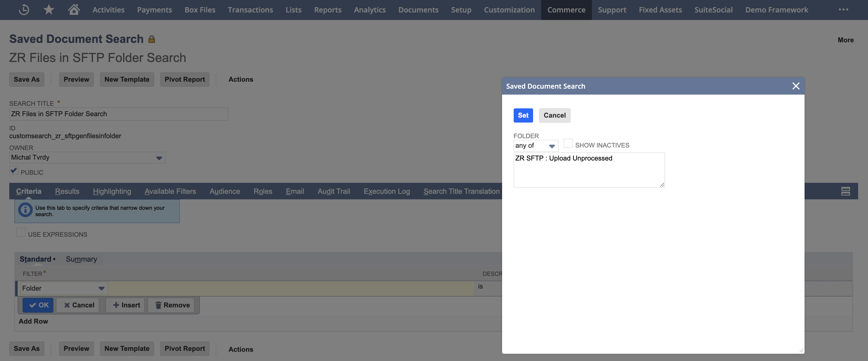Viewport: 868px width, 361px height.
Task: Switch to Search Title Translation tab
Action: [462, 191]
